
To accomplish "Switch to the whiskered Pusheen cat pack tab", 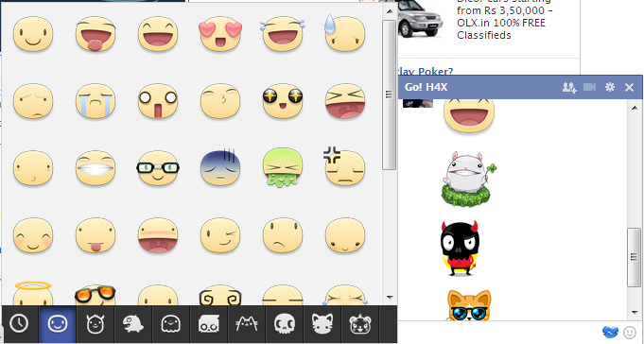I will coord(247,324).
